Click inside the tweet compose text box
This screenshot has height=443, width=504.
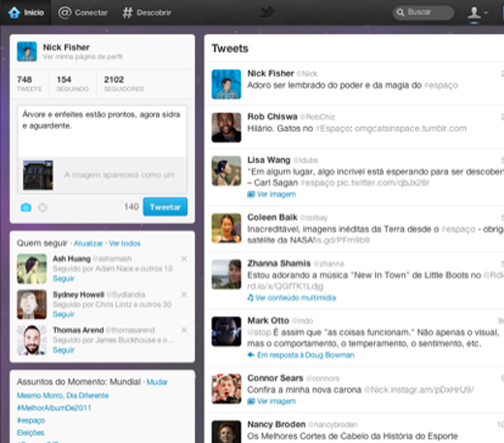(102, 131)
